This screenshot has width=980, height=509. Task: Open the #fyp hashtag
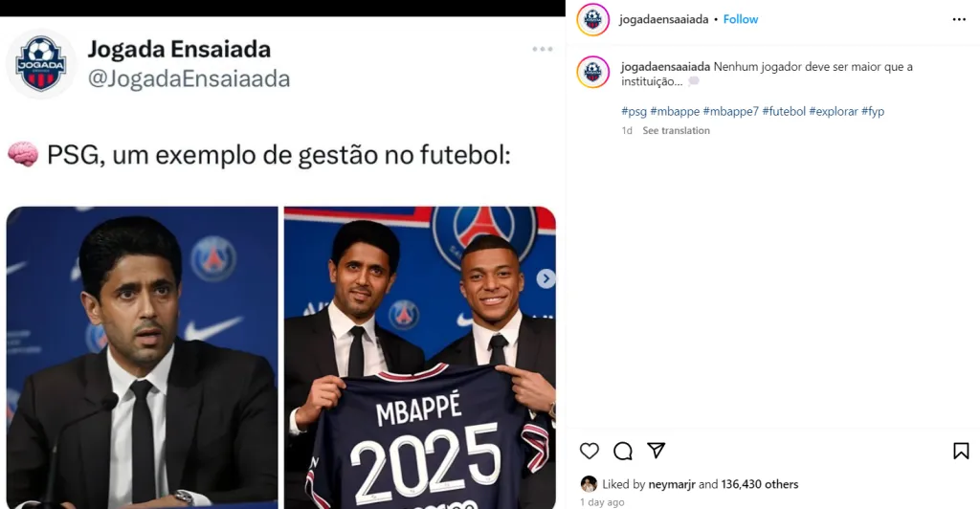tap(873, 111)
